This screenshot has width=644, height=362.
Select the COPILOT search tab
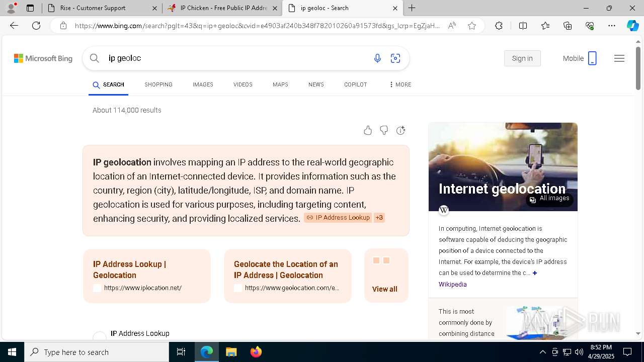[x=355, y=84]
